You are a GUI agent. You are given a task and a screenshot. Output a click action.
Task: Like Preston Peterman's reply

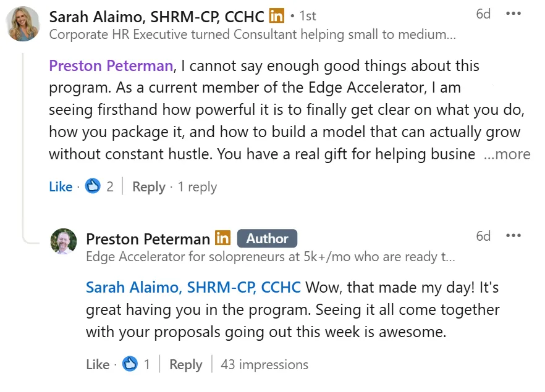click(98, 364)
